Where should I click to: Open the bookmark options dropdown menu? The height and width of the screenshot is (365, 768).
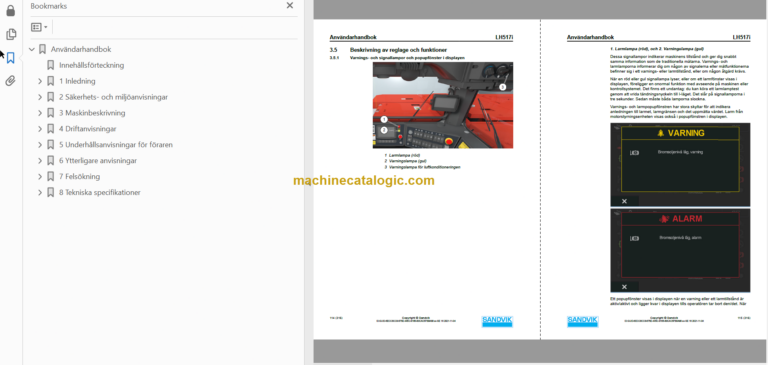[x=39, y=27]
